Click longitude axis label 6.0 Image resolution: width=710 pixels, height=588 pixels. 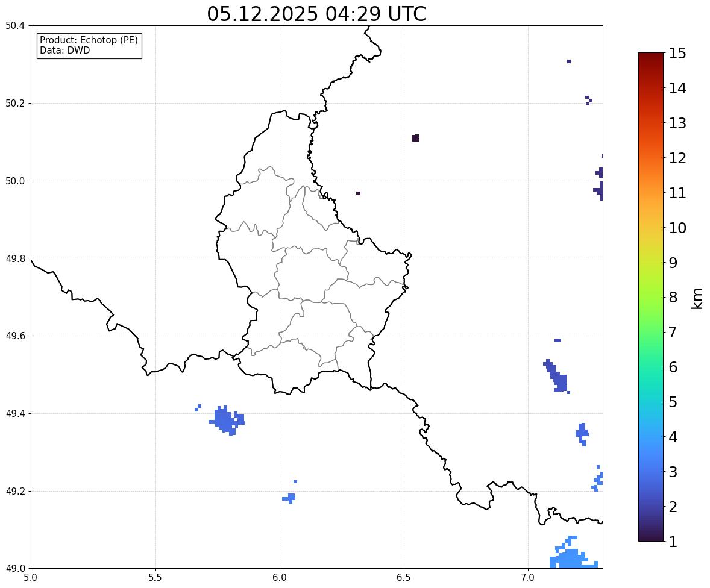pyautogui.click(x=280, y=578)
